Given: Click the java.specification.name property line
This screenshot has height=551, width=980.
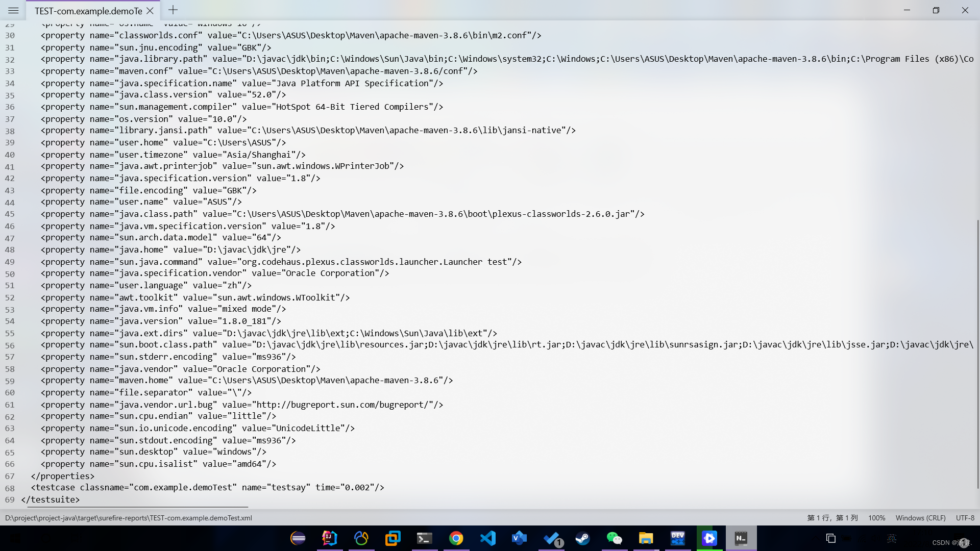Looking at the screenshot, I should pyautogui.click(x=242, y=84).
